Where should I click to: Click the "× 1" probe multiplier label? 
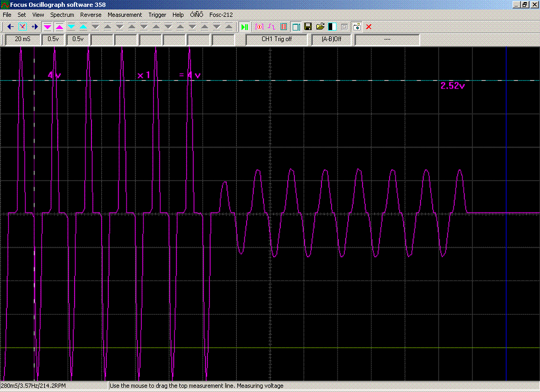[x=143, y=75]
